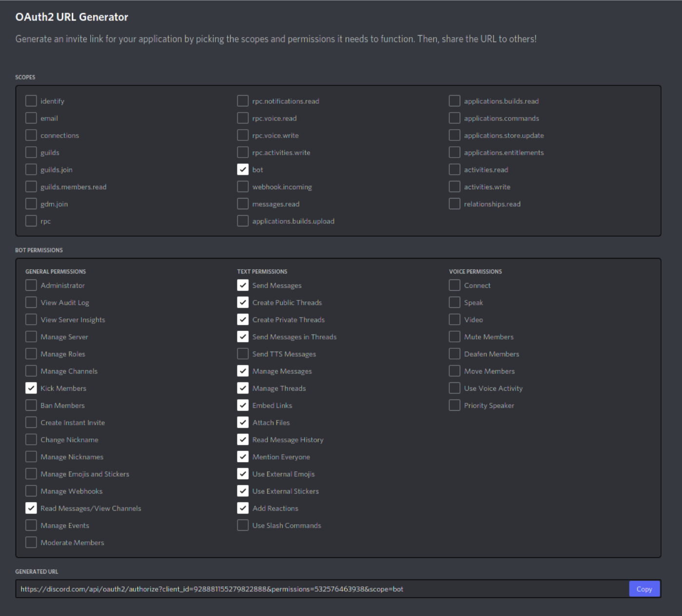Enable the Speak voice permission
The image size is (682, 616).
[x=454, y=302]
